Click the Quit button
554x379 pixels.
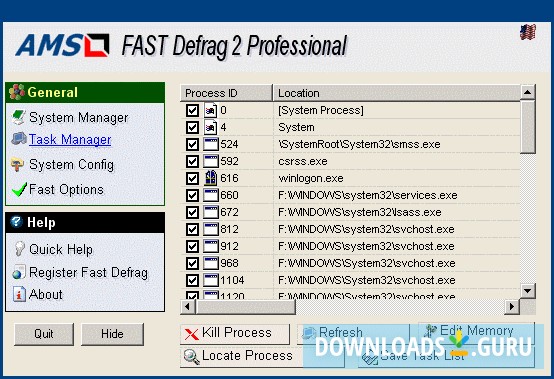pos(44,334)
